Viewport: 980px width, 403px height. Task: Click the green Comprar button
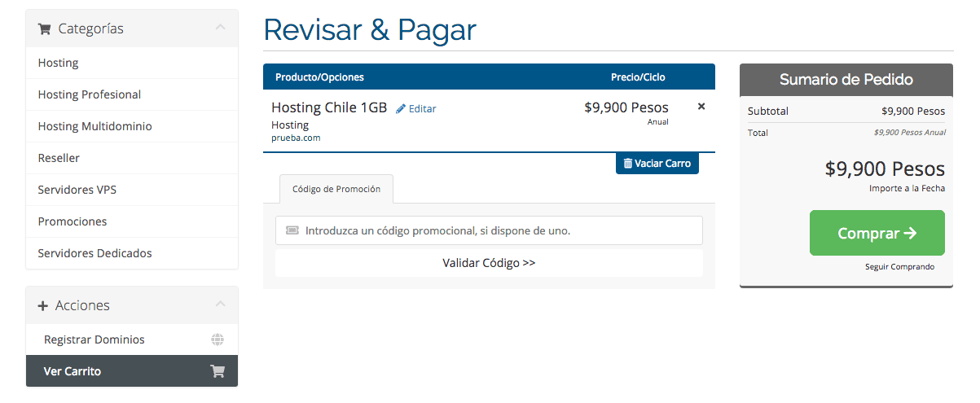coord(877,233)
